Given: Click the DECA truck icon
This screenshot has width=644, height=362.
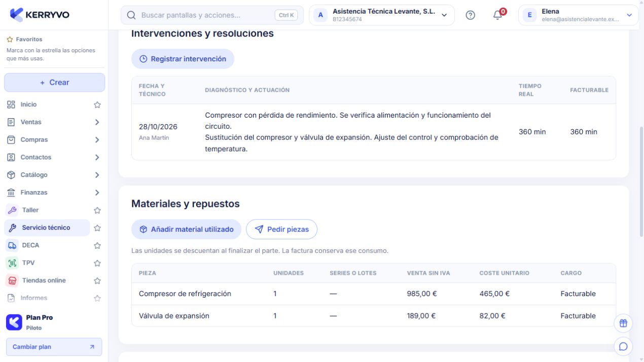Looking at the screenshot, I should (12, 245).
